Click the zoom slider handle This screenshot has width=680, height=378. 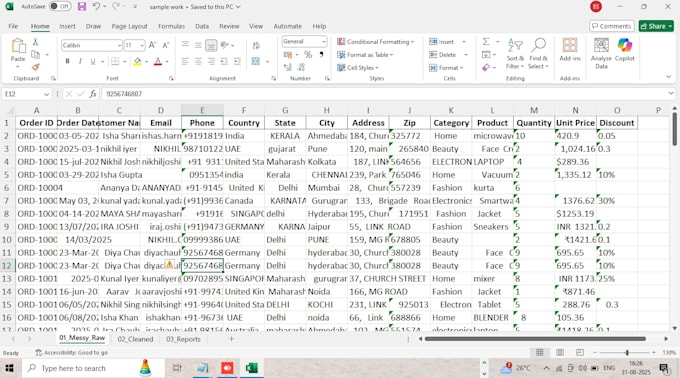pos(627,352)
